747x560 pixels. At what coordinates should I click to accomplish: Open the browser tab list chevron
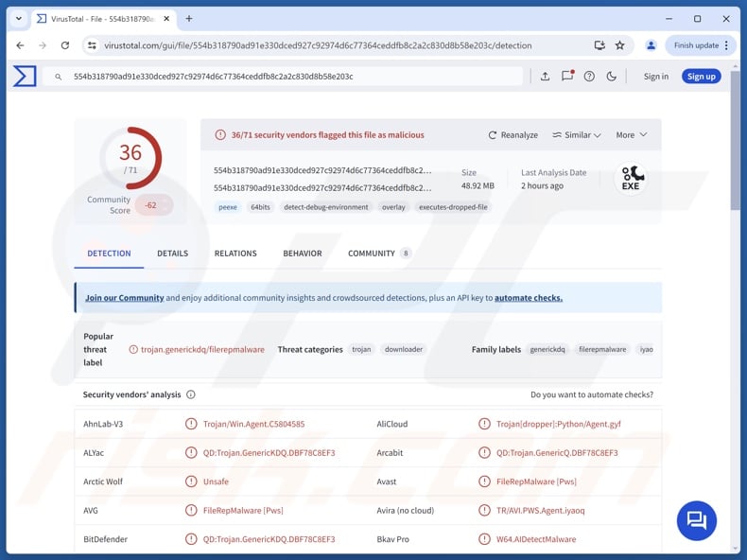click(18, 18)
